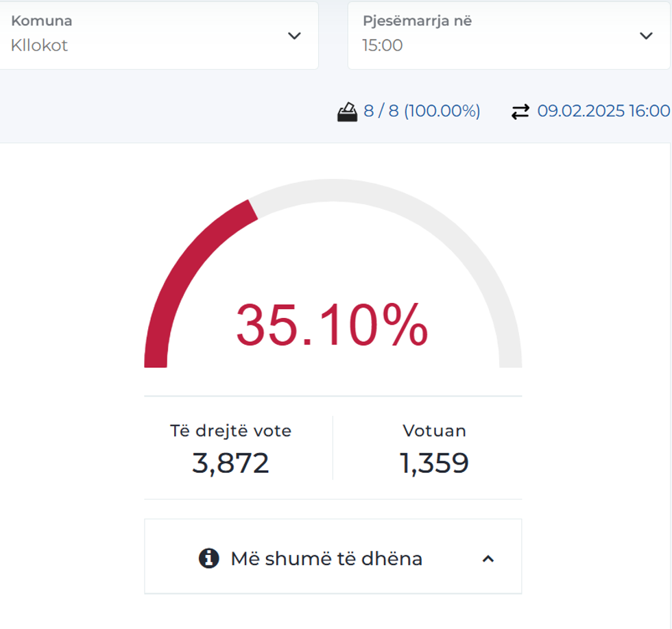672x629 pixels.
Task: Click the 35.10% turnout figure
Action: (333, 326)
